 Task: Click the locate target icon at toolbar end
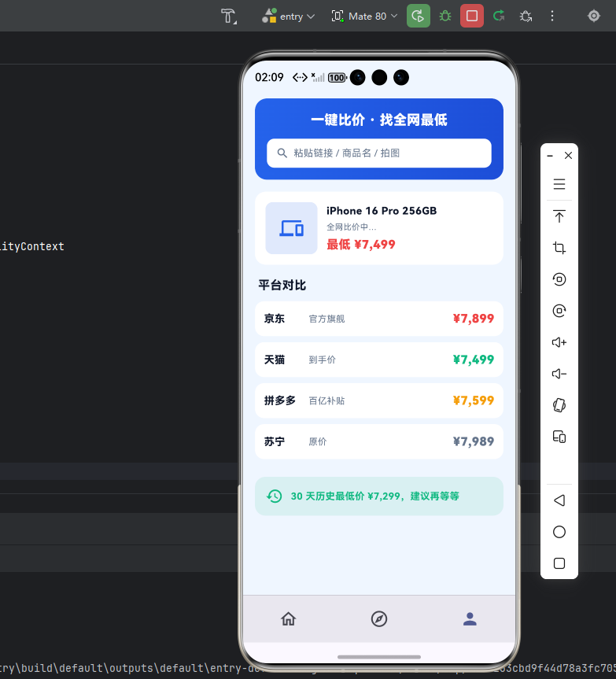[x=593, y=17]
